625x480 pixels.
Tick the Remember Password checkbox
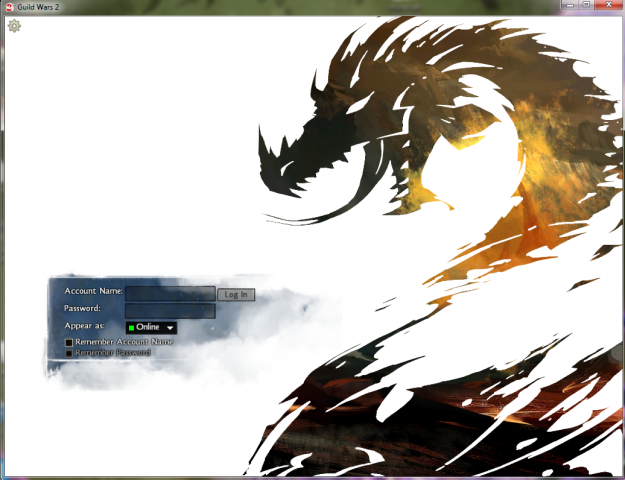coord(69,353)
